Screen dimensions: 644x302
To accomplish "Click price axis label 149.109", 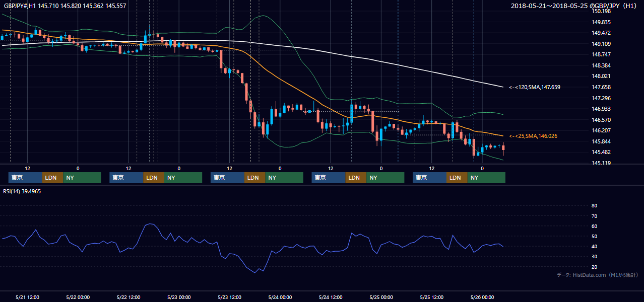I will (x=601, y=44).
